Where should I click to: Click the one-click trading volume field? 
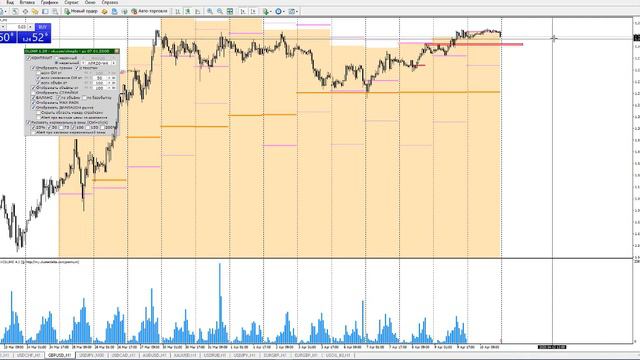coord(17,27)
